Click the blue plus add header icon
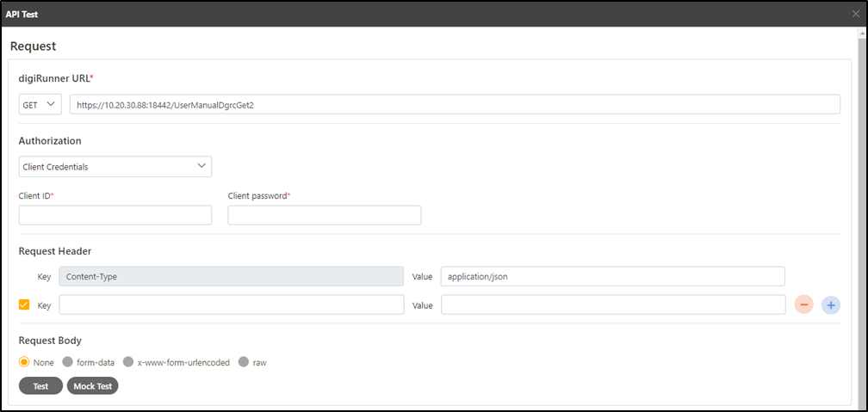Viewport: 868px width, 412px height. click(830, 304)
